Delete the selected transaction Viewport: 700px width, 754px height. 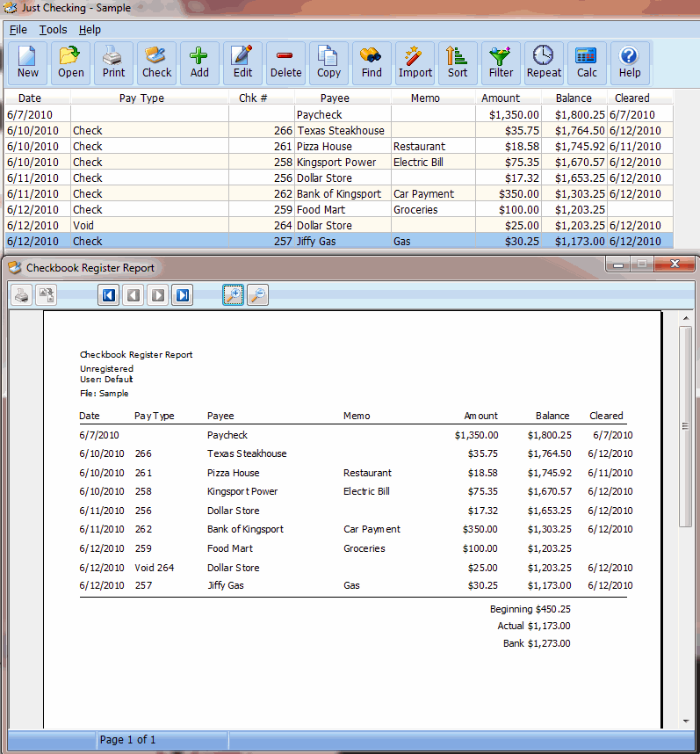pos(285,62)
